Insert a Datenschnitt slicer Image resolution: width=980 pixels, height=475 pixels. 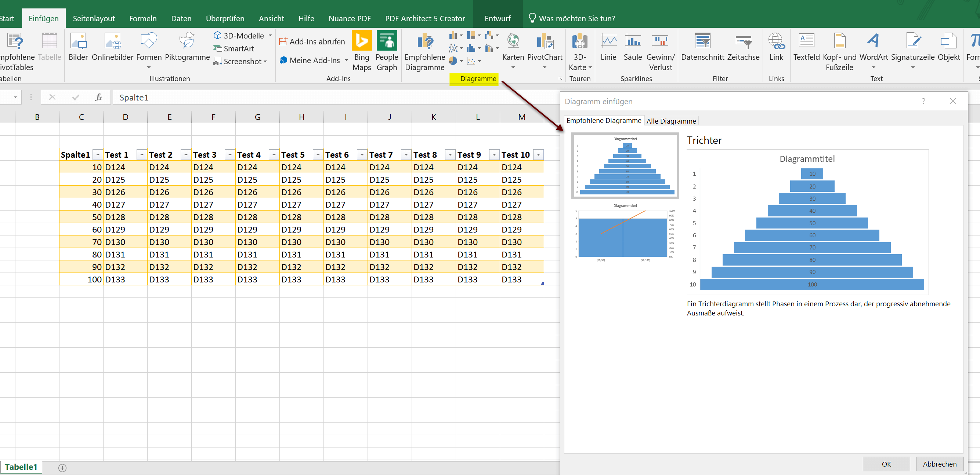click(x=702, y=47)
